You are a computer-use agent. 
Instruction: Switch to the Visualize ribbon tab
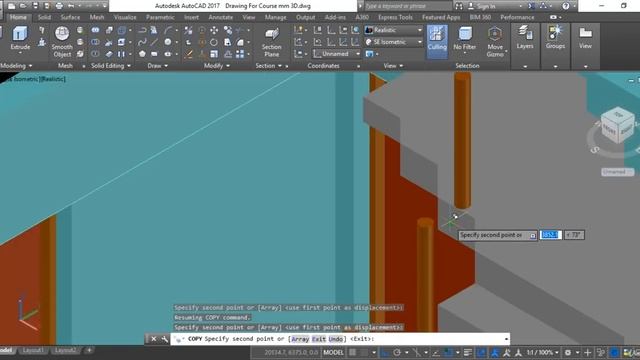(125, 17)
